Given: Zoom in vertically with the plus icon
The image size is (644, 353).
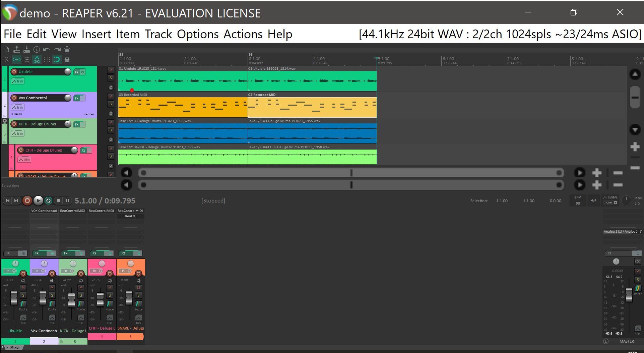Looking at the screenshot, I should pyautogui.click(x=635, y=146).
